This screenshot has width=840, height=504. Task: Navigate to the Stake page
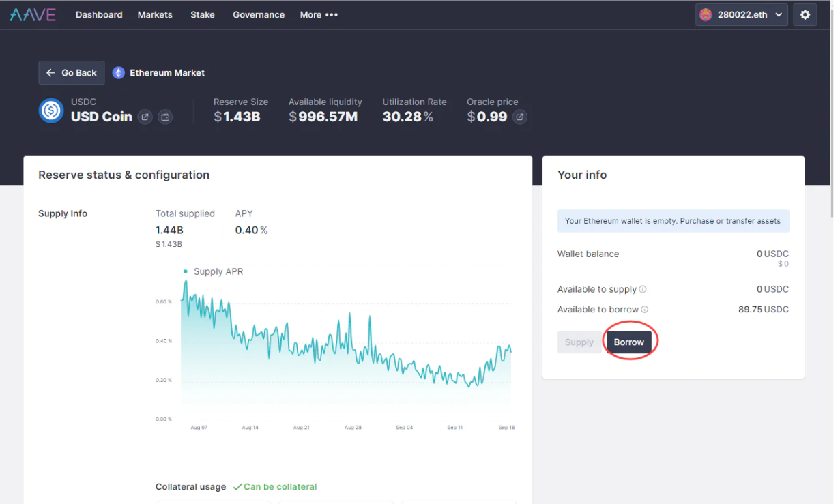[203, 14]
